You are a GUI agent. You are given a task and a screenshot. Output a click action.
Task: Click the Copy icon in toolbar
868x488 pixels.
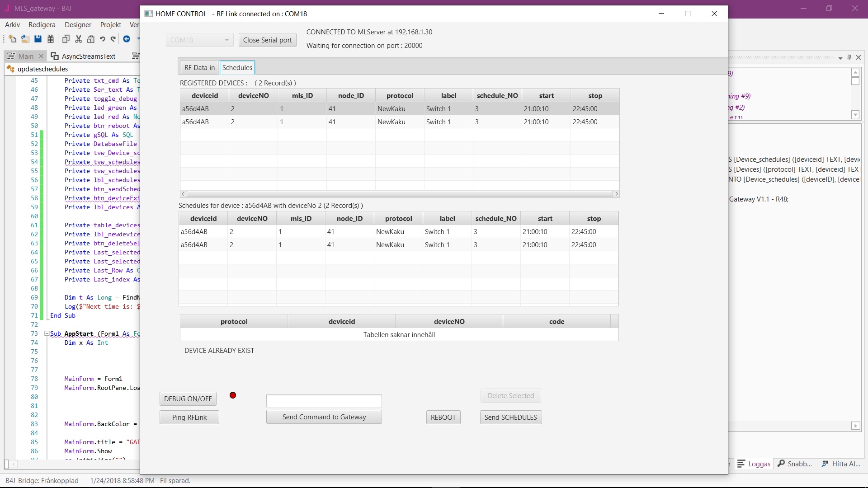pyautogui.click(x=66, y=39)
